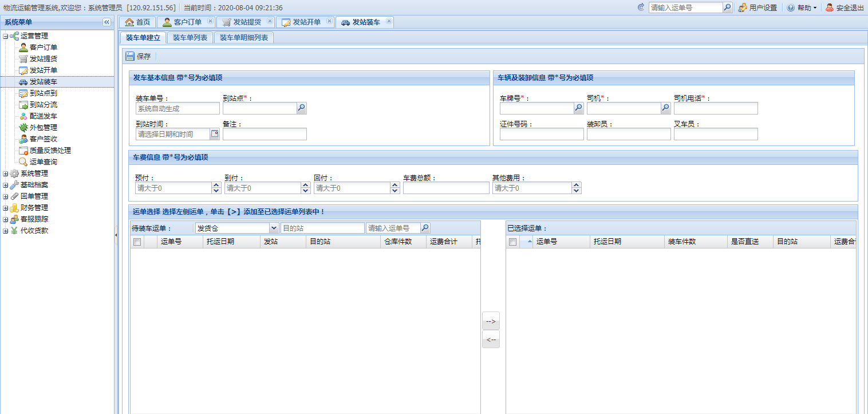
Task: Click the 备注 input field
Action: tap(265, 134)
